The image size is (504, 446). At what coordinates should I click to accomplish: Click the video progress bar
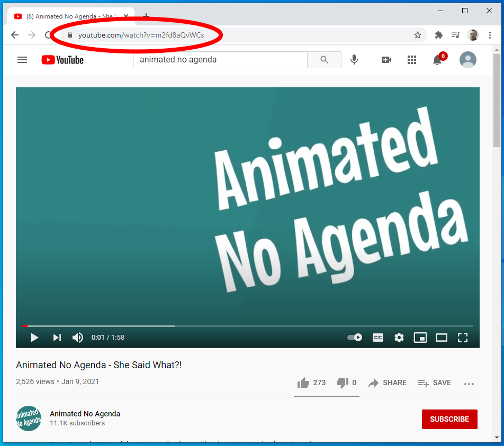248,326
